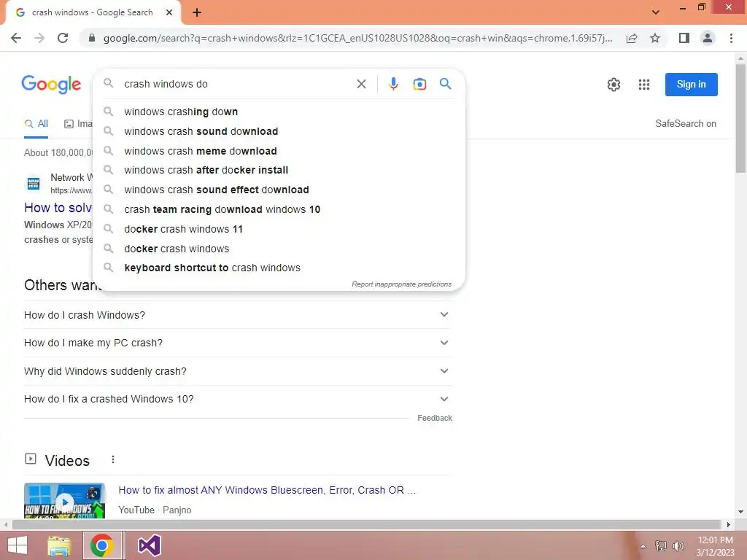Open network status tray icon
Screen dimensions: 747x560
(x=661, y=546)
